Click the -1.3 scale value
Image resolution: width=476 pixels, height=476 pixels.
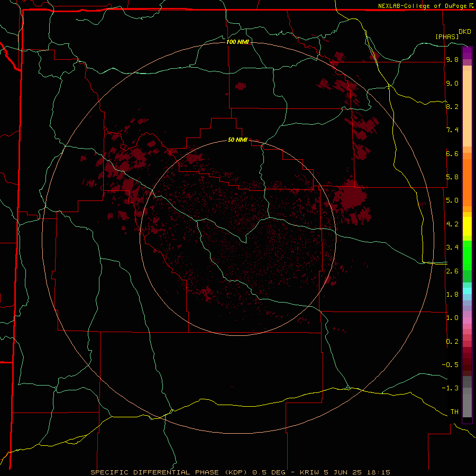(x=450, y=388)
